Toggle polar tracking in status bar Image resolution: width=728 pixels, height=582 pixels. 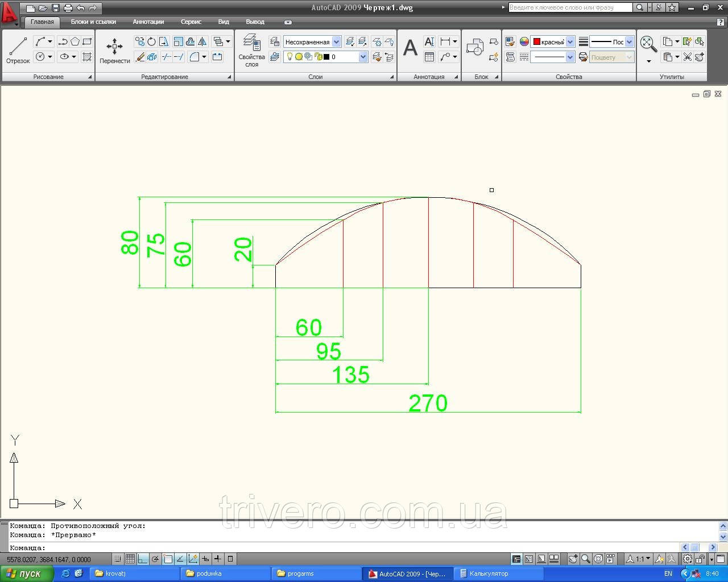coord(155,559)
